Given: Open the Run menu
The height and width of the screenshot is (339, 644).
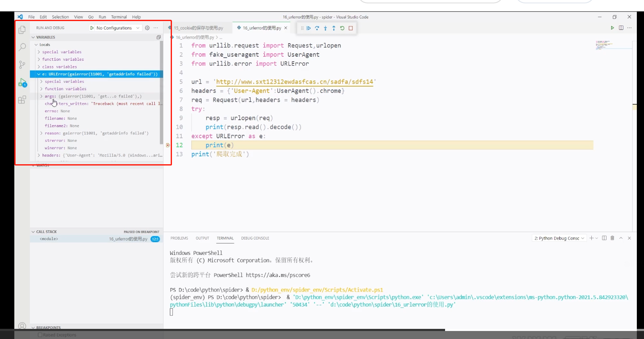Looking at the screenshot, I should (102, 17).
